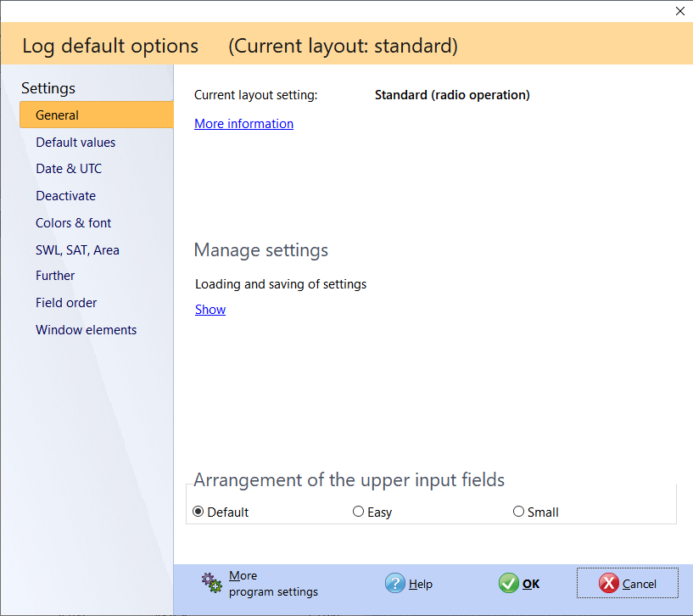Viewport: 693px width, 616px height.
Task: Follow the More information link
Action: [243, 124]
